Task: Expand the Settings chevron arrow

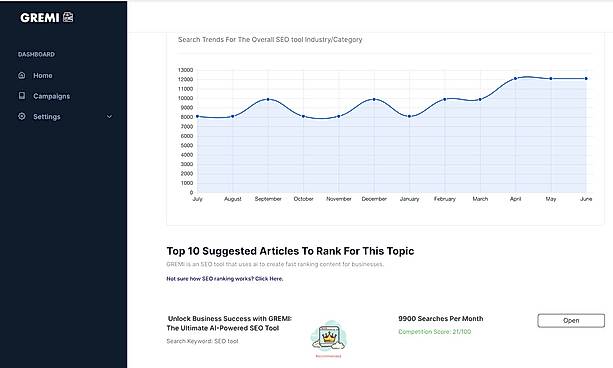Action: (109, 117)
